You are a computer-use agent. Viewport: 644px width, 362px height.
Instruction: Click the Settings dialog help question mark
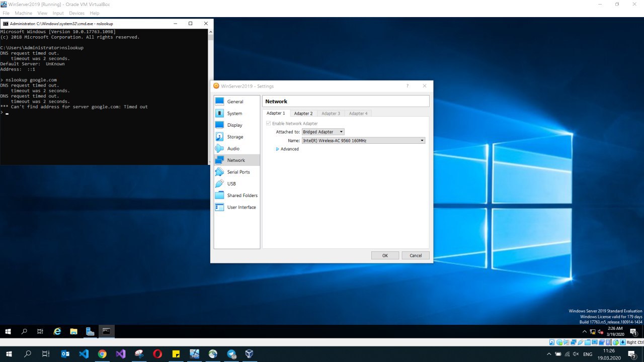408,86
